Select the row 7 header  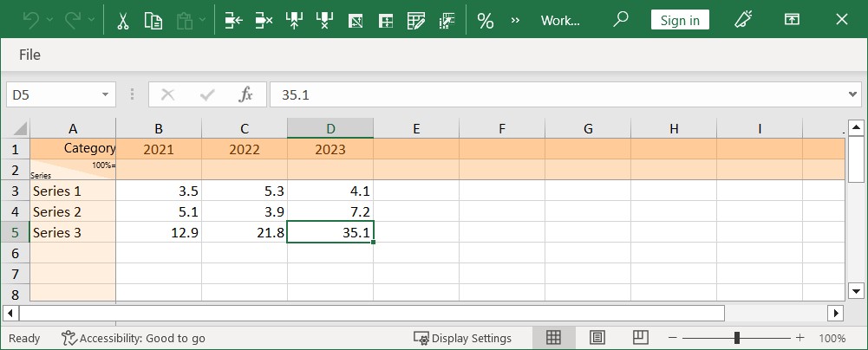tap(15, 274)
